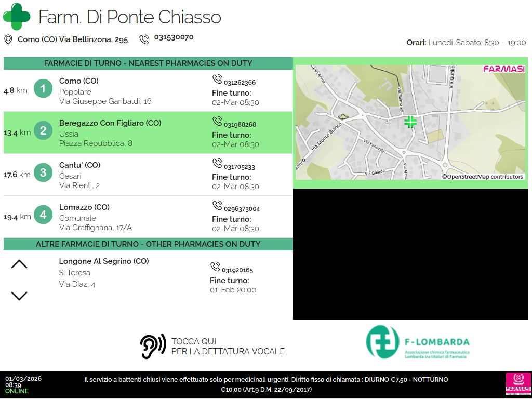Image resolution: width=532 pixels, height=399 pixels.
Task: Click the Farmasi logo in bottom corner
Action: tap(517, 384)
